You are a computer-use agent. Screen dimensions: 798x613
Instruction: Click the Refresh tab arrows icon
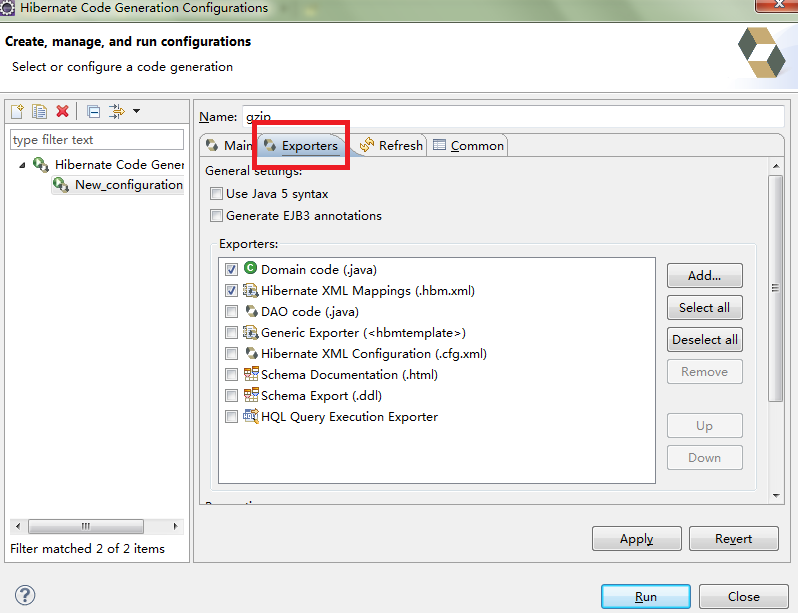pyautogui.click(x=367, y=145)
